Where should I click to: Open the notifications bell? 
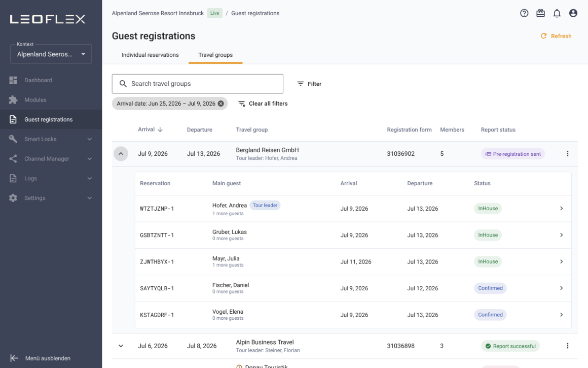(557, 13)
